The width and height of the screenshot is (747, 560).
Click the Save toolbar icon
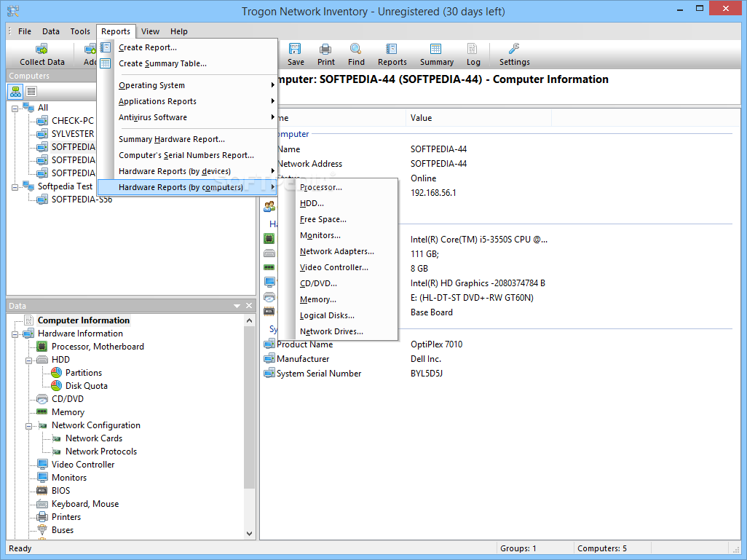pos(296,49)
